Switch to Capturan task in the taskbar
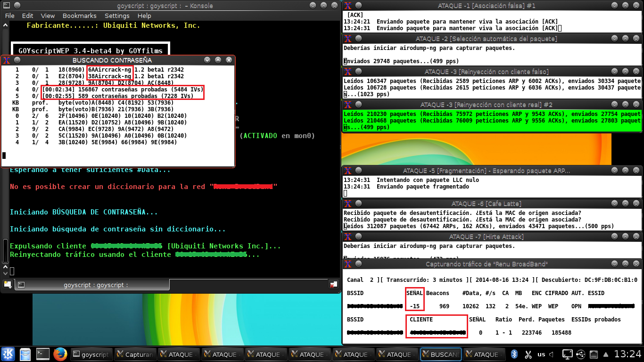Image resolution: width=644 pixels, height=362 pixels. point(134,354)
